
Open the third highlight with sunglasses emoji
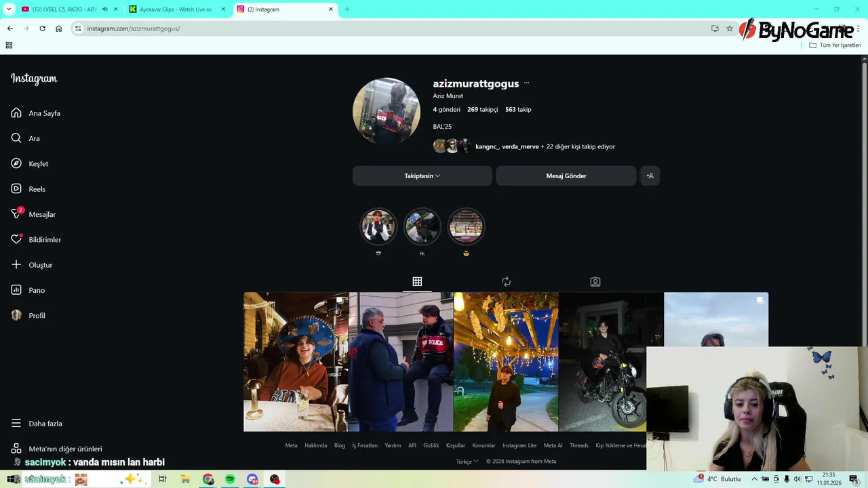pos(466,226)
